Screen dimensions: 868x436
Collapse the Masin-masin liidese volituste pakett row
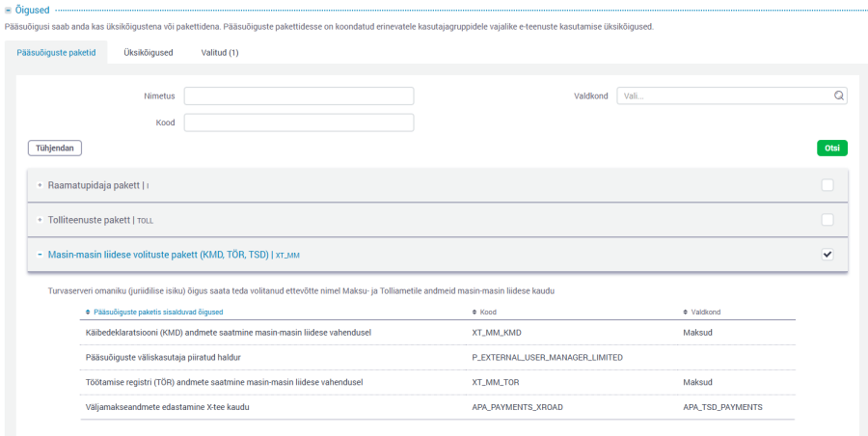[x=40, y=255]
